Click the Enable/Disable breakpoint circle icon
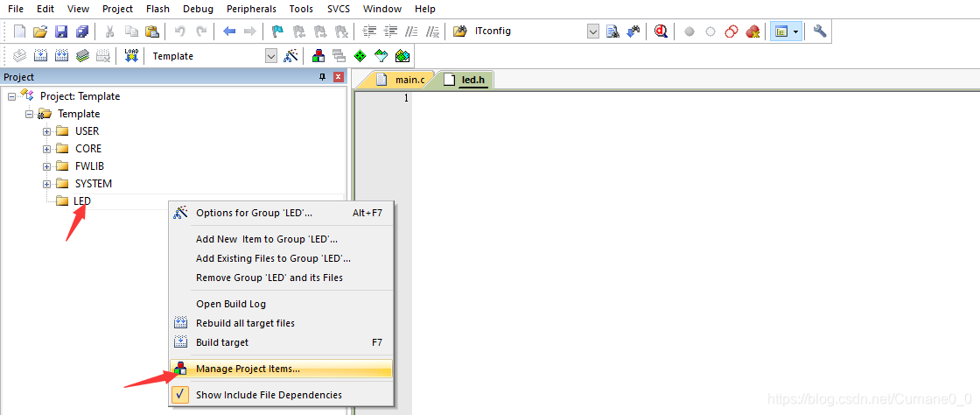 (x=710, y=32)
